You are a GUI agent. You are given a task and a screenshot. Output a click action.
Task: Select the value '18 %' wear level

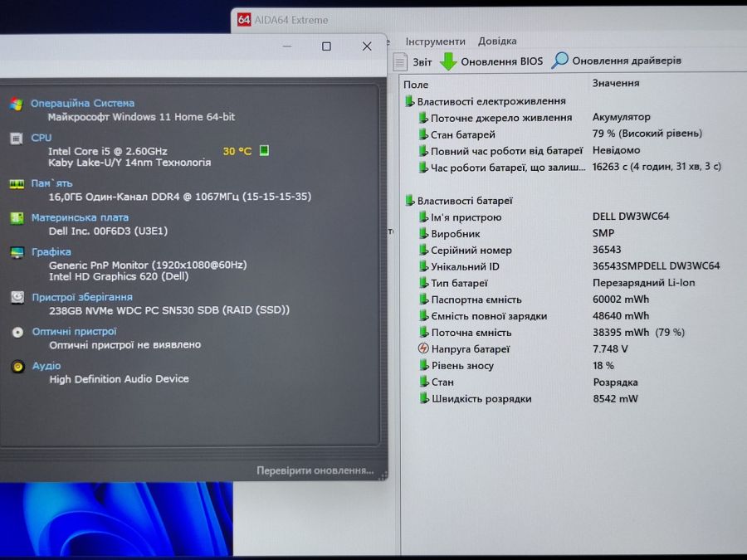[603, 365]
